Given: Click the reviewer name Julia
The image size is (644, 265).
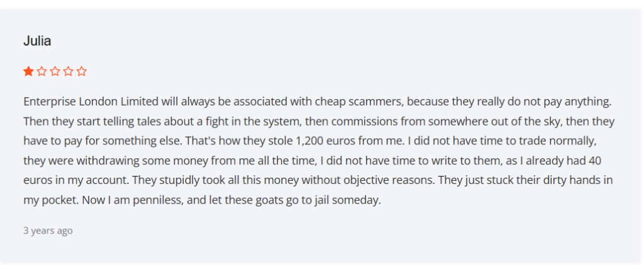Looking at the screenshot, I should pyautogui.click(x=37, y=41).
